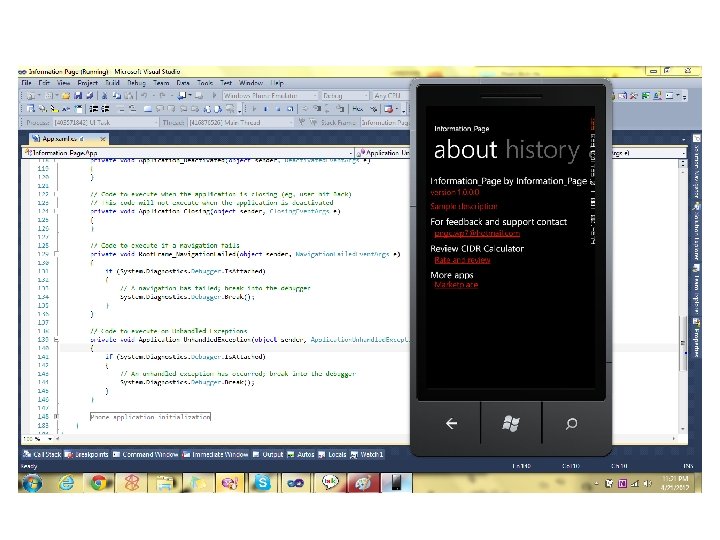Click the support email link in emulator
Screen dimensions: 720x540
(x=477, y=233)
